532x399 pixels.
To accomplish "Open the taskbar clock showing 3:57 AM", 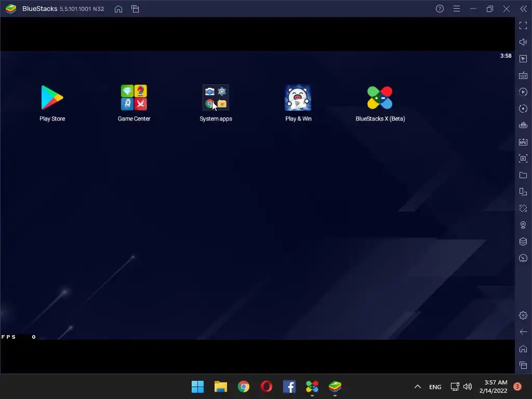I will [x=494, y=387].
